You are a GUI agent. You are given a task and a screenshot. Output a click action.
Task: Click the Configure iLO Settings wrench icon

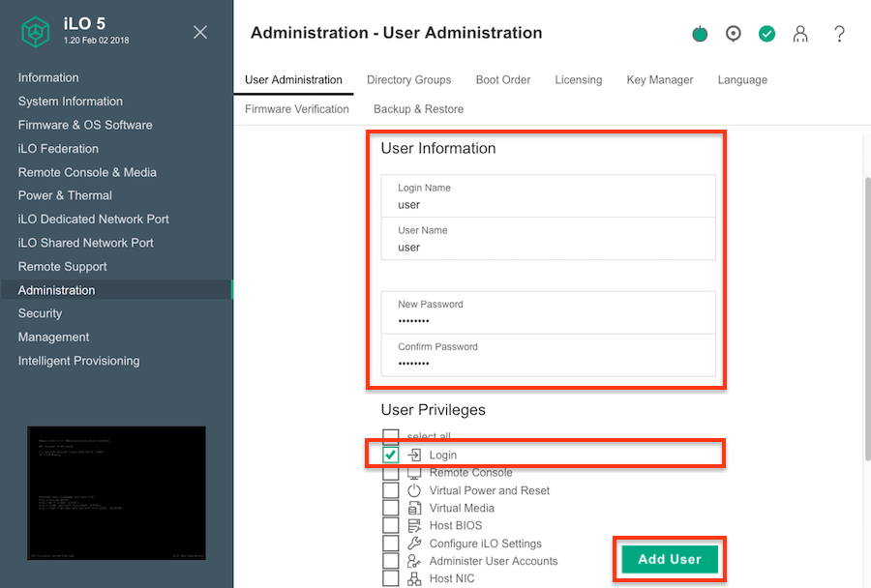[x=414, y=543]
